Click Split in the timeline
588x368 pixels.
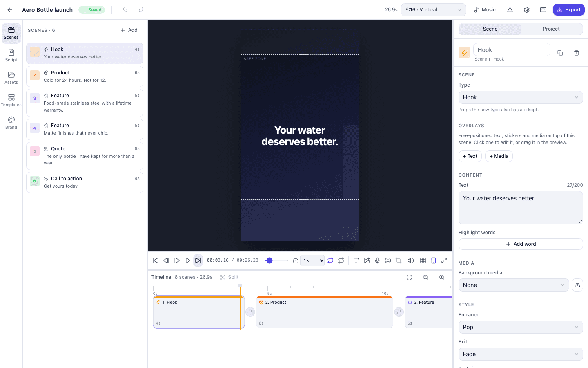(x=229, y=277)
